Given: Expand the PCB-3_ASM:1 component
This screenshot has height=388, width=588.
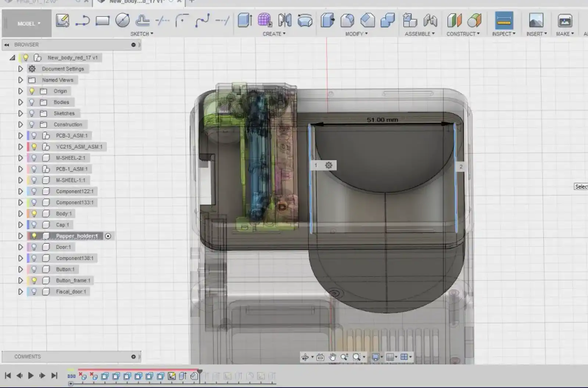Looking at the screenshot, I should (x=21, y=136).
